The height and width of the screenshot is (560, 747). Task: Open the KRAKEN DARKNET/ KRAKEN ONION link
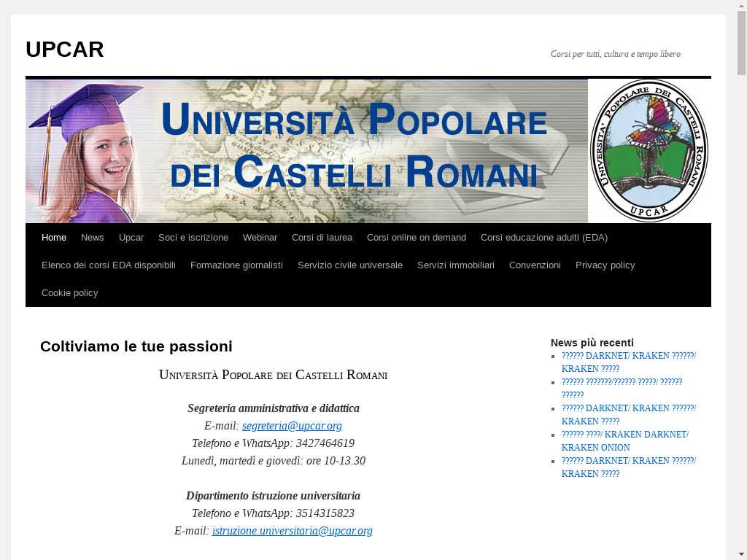pos(625,440)
